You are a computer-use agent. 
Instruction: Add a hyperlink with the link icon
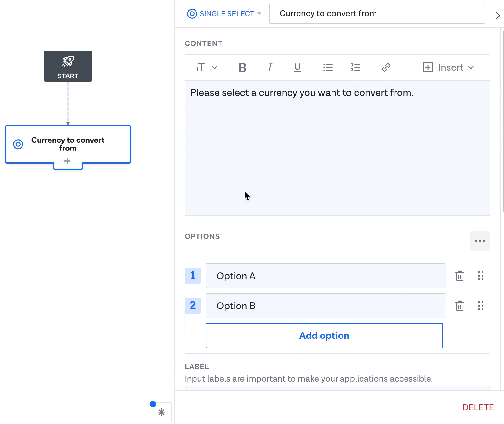point(386,67)
